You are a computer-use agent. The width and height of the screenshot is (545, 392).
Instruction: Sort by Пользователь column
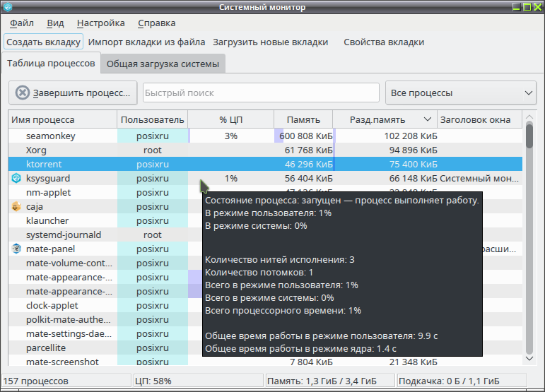[152, 120]
